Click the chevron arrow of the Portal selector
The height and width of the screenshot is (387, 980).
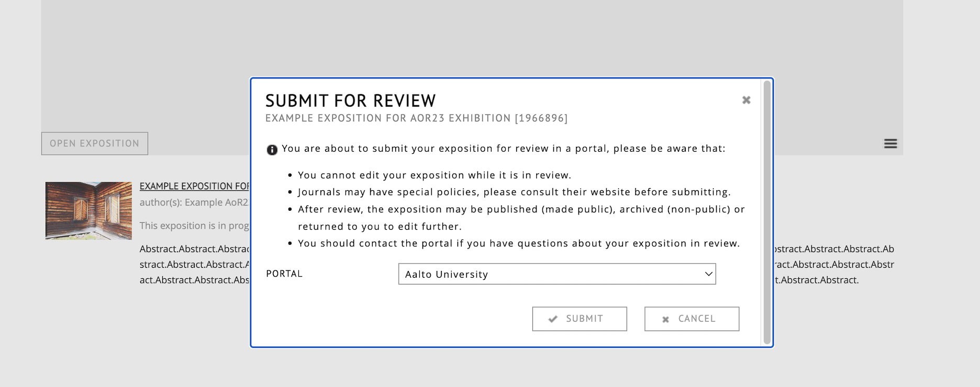coord(708,274)
